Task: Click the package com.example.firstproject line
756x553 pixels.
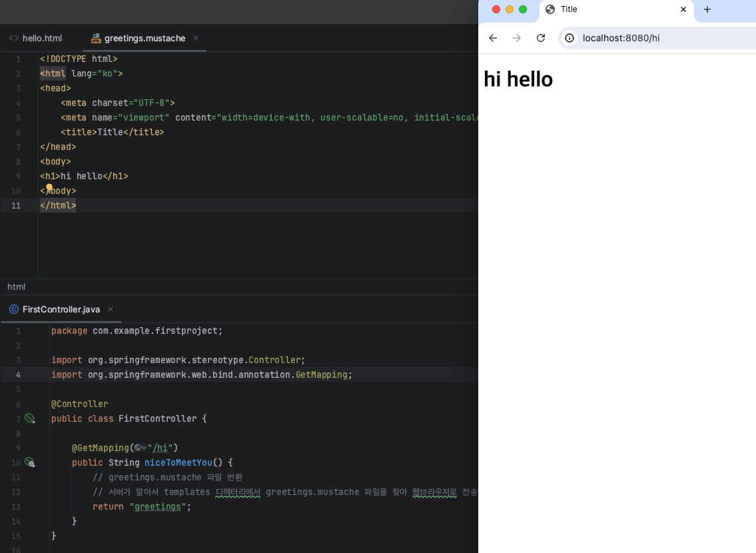Action: coord(137,330)
